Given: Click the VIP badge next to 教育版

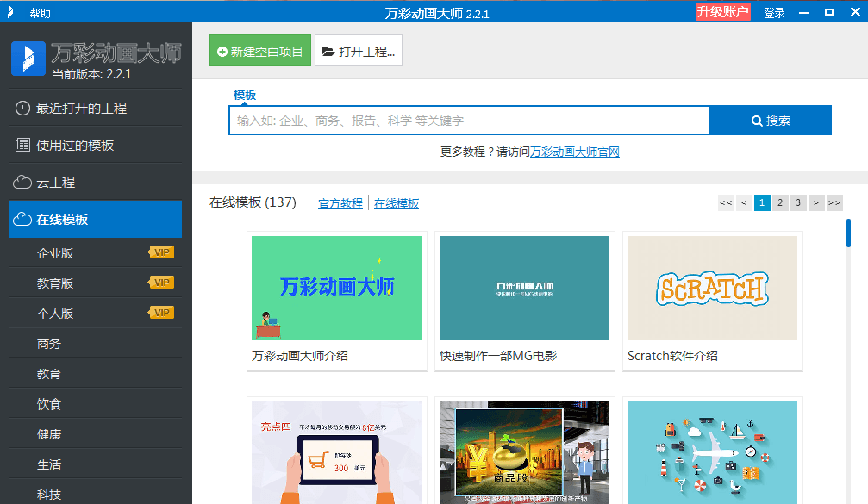Looking at the screenshot, I should pos(161,282).
